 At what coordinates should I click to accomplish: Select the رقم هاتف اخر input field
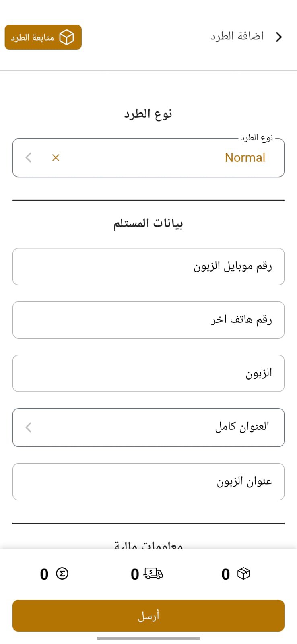pyautogui.click(x=148, y=320)
